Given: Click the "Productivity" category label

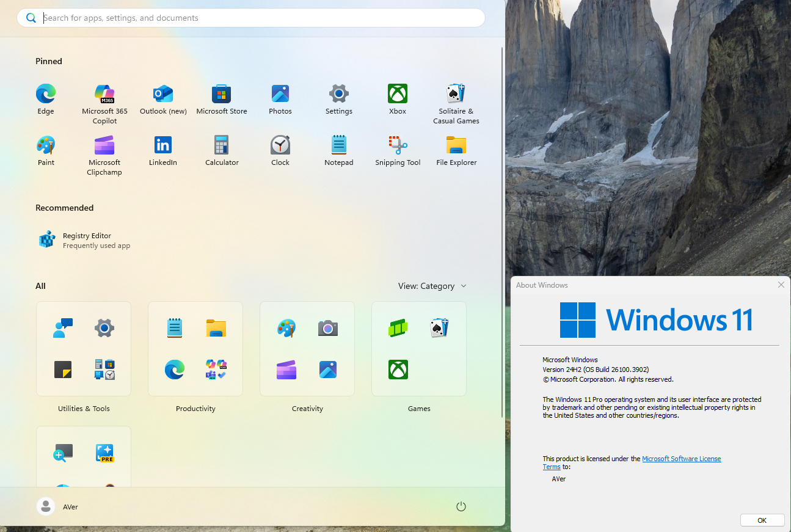Looking at the screenshot, I should coord(195,409).
